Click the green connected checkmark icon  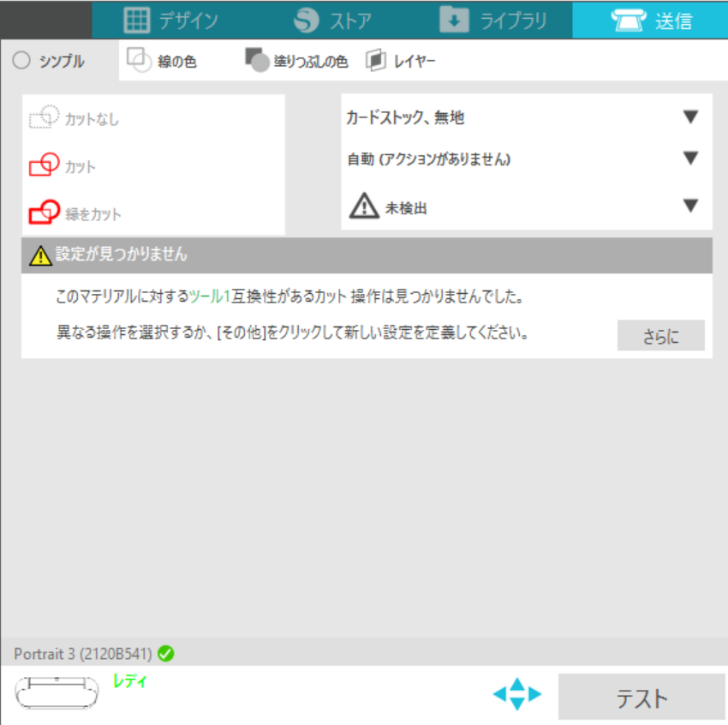click(x=166, y=654)
